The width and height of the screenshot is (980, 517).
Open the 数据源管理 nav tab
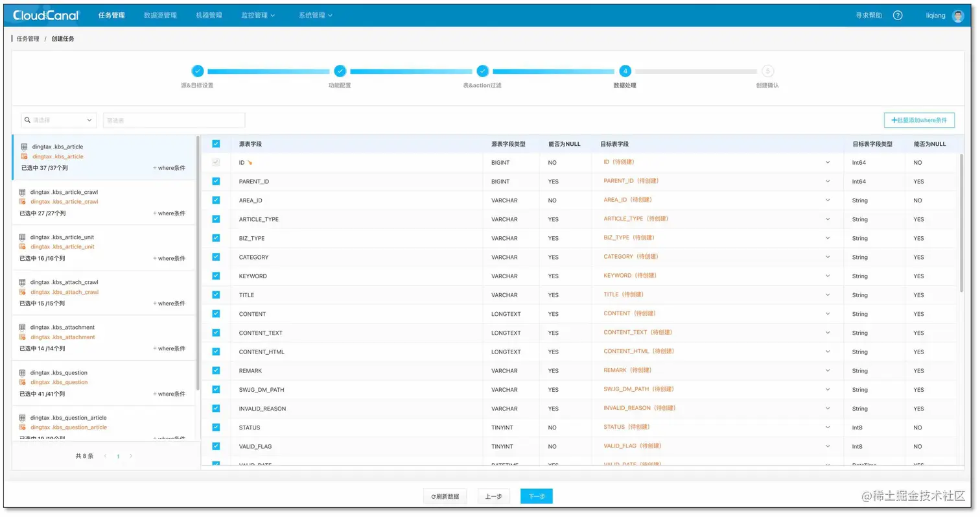(160, 15)
